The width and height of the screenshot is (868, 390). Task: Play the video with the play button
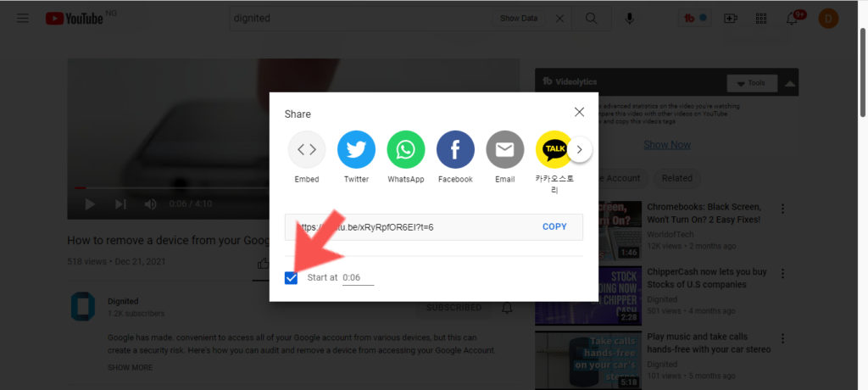click(90, 204)
